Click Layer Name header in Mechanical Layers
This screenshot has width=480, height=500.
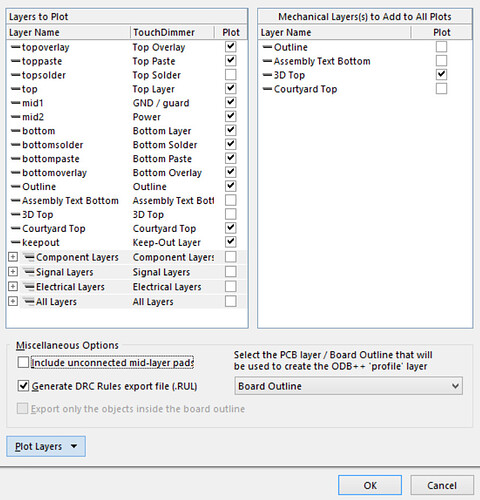[x=334, y=32]
